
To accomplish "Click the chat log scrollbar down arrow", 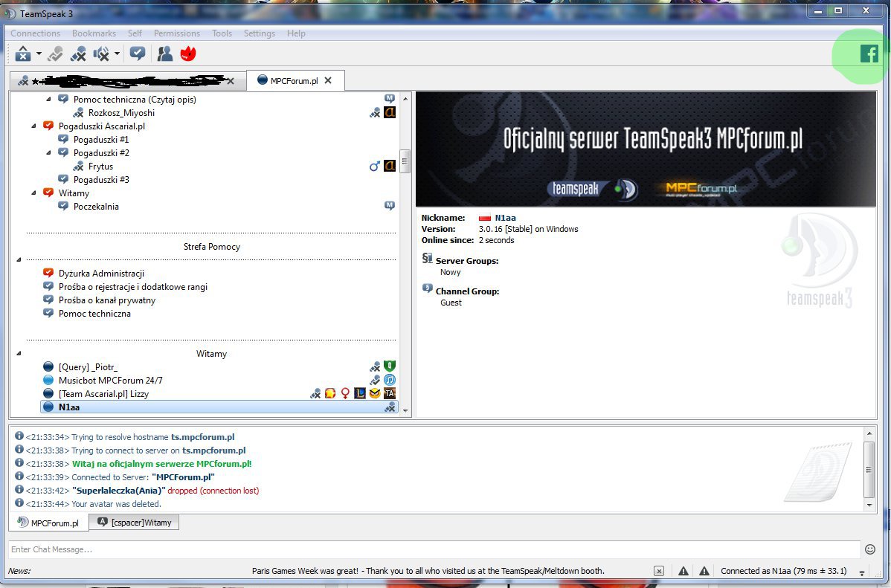I will [x=869, y=505].
